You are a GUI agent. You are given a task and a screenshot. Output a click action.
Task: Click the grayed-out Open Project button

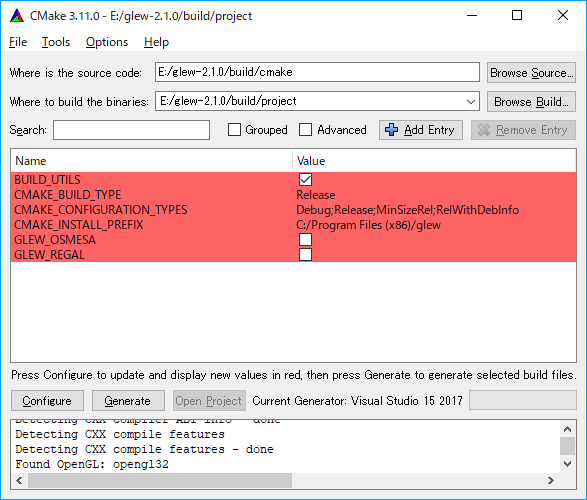pos(209,400)
